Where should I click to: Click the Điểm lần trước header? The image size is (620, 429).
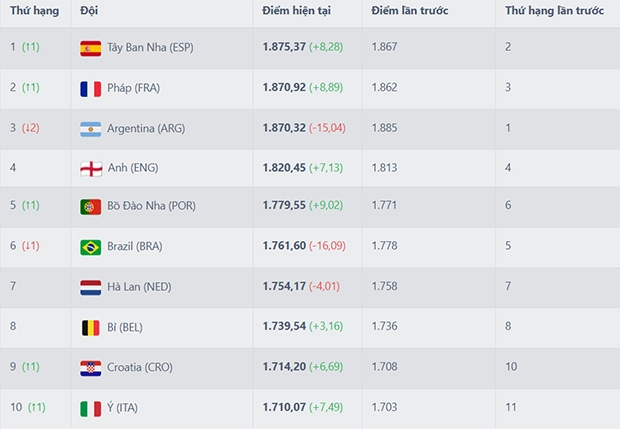pos(409,10)
